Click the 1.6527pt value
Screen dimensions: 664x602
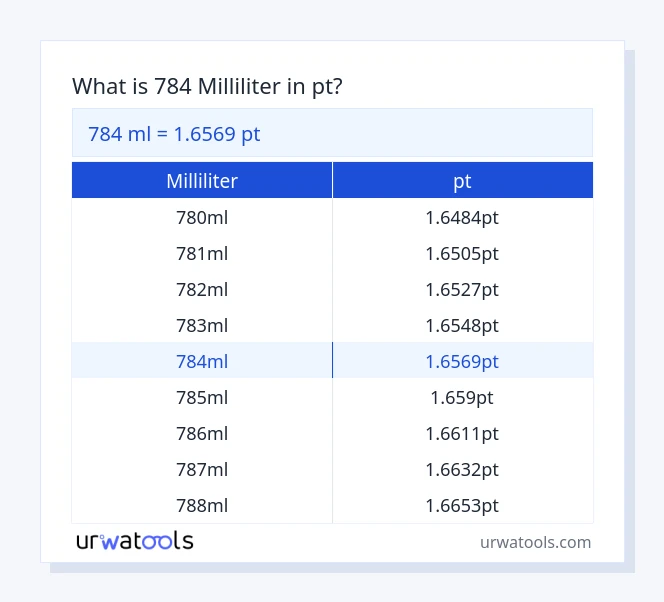coord(462,289)
